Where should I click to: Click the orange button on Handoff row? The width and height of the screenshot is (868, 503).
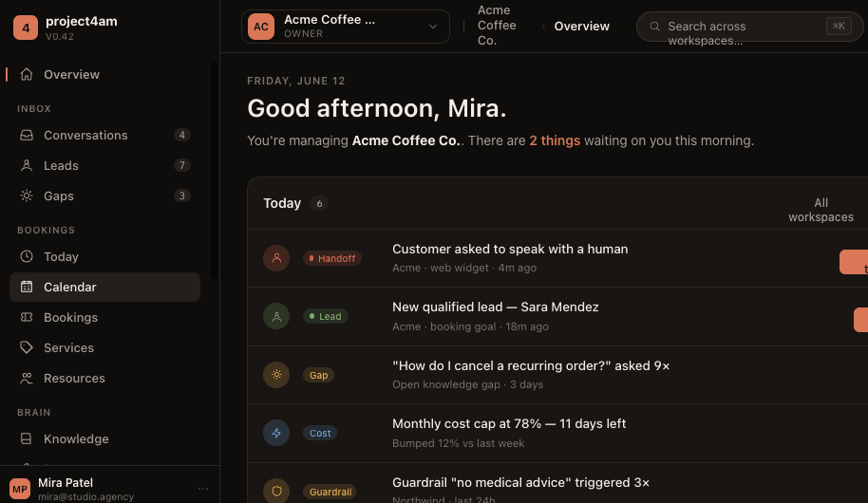pos(854,262)
